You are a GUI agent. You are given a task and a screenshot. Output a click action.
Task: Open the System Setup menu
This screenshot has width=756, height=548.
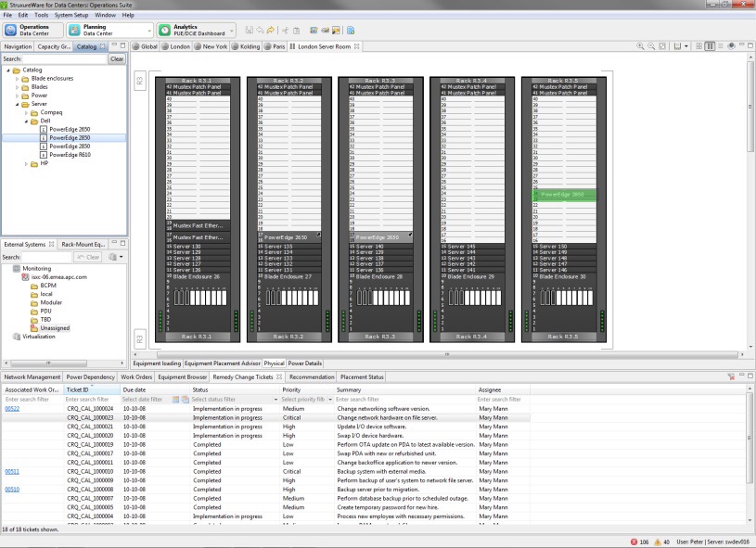[71, 16]
